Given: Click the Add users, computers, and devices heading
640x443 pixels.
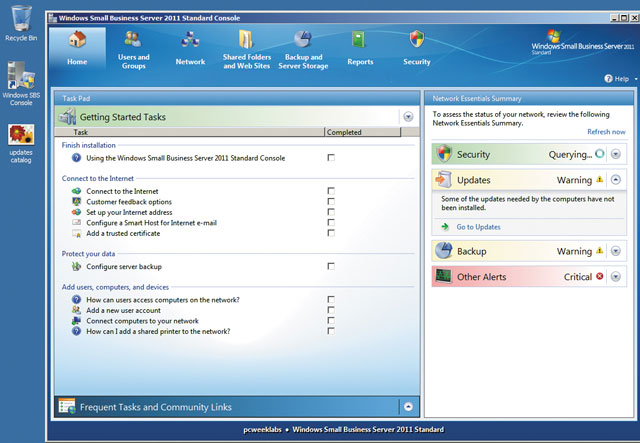Looking at the screenshot, I should point(115,287).
